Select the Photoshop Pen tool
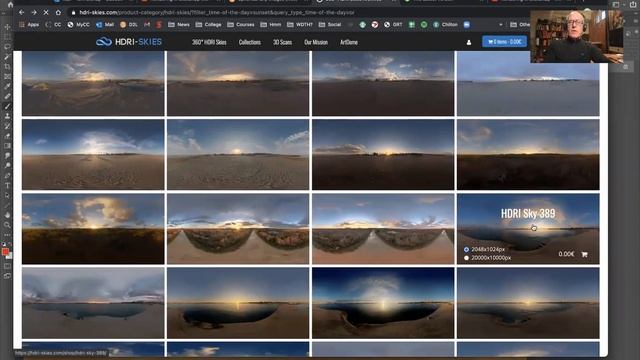Screen dimensions: 640x360 [x=7, y=176]
